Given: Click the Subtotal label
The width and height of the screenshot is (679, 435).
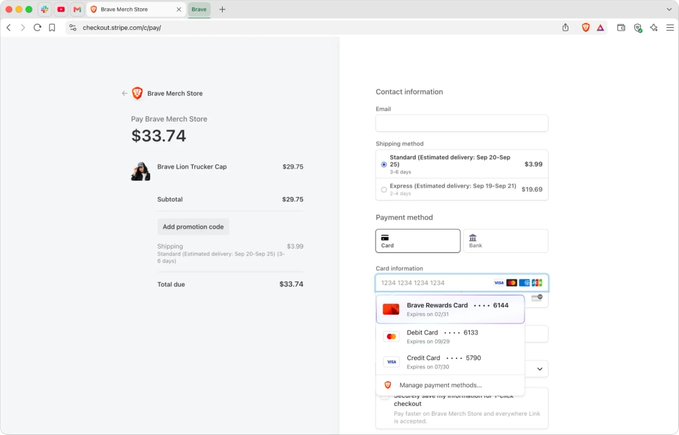Looking at the screenshot, I should click(x=170, y=199).
